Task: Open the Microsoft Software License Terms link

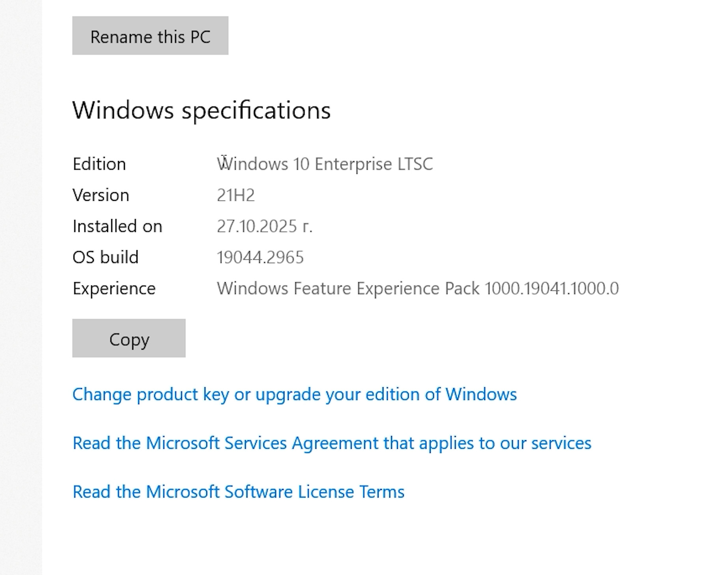Action: point(238,492)
